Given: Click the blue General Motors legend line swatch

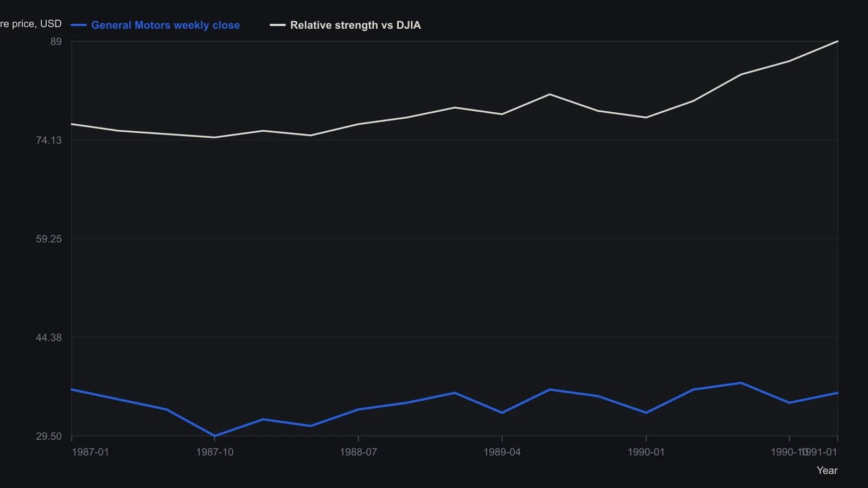Looking at the screenshot, I should 79,25.
